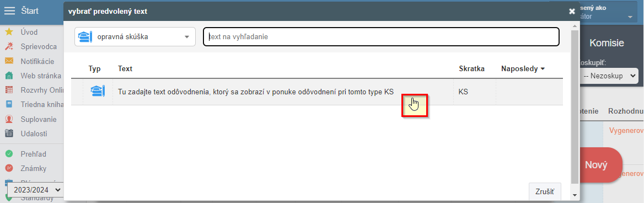Click the red Nový button
Screen dimensions: 644x203
(596, 165)
